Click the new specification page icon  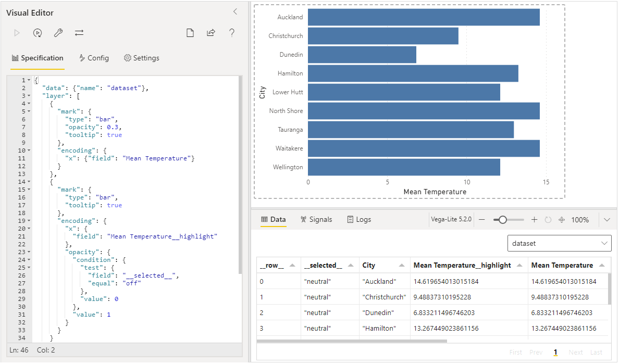190,33
